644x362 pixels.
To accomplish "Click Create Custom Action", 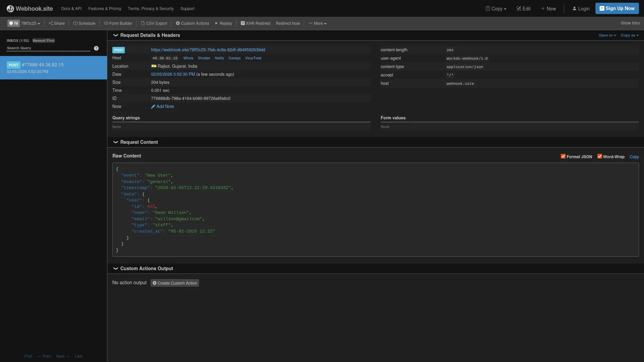I will (x=174, y=283).
